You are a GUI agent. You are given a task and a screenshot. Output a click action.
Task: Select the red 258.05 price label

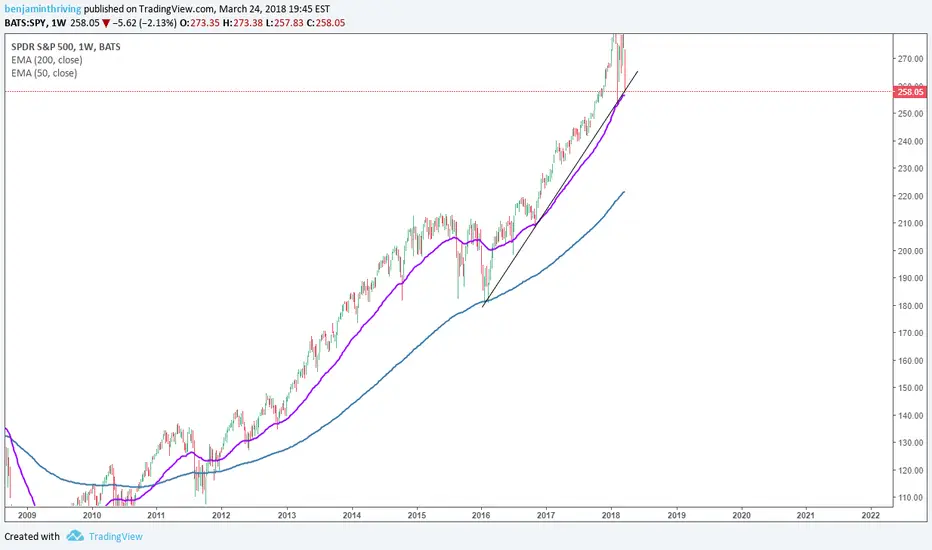click(x=910, y=92)
